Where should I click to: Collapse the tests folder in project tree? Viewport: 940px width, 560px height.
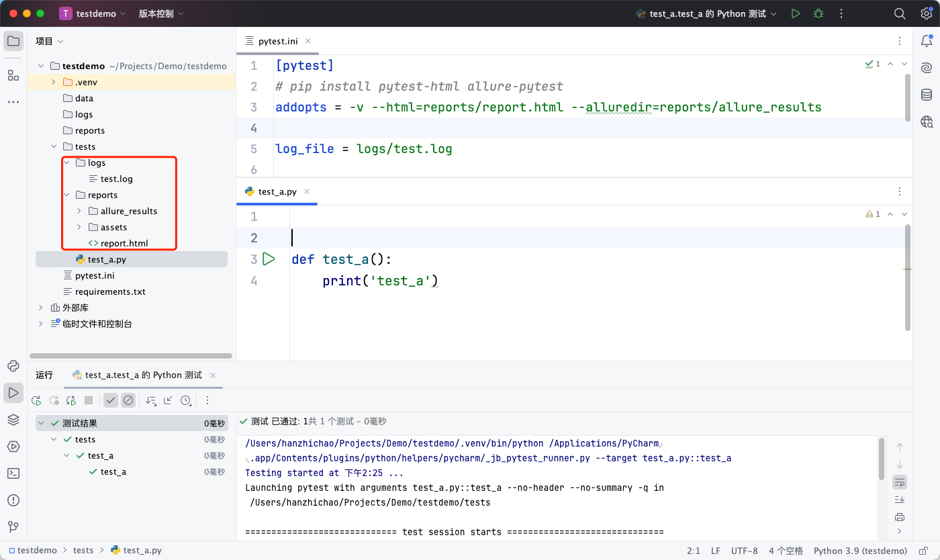(54, 146)
